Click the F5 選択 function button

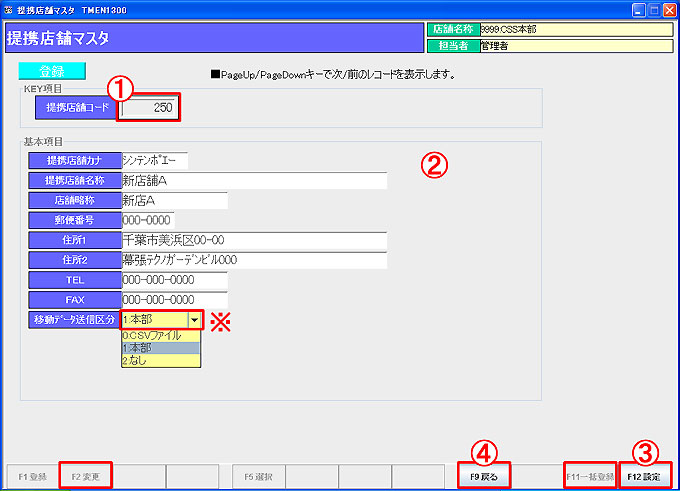coord(258,477)
